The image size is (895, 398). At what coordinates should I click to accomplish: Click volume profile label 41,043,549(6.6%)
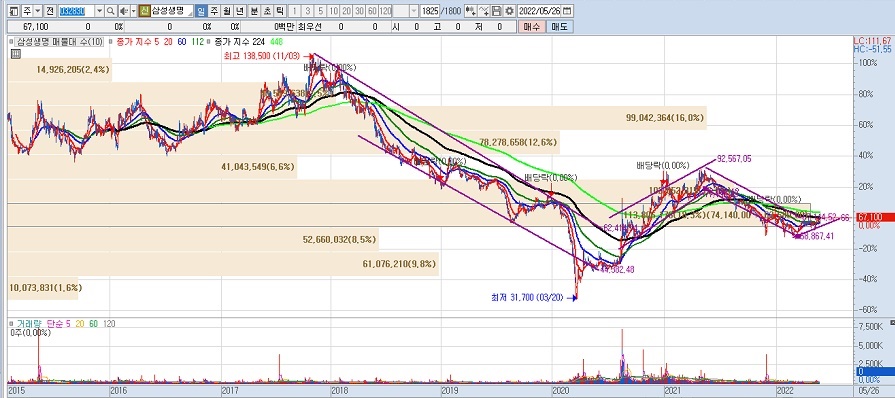[257, 167]
